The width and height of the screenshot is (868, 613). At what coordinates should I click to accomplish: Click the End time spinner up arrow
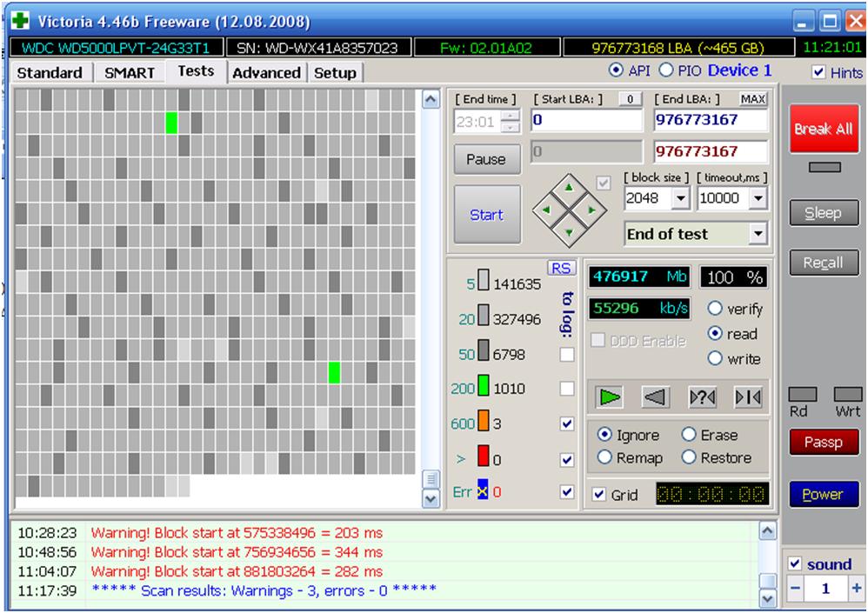coord(511,116)
